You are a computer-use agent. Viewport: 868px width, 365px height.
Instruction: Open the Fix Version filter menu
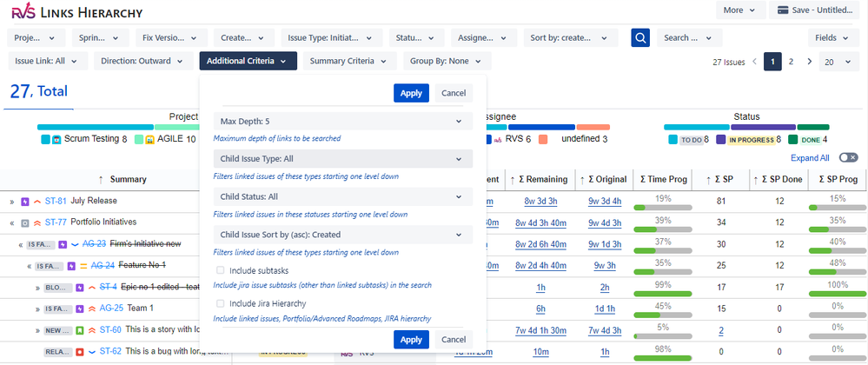[x=171, y=37]
